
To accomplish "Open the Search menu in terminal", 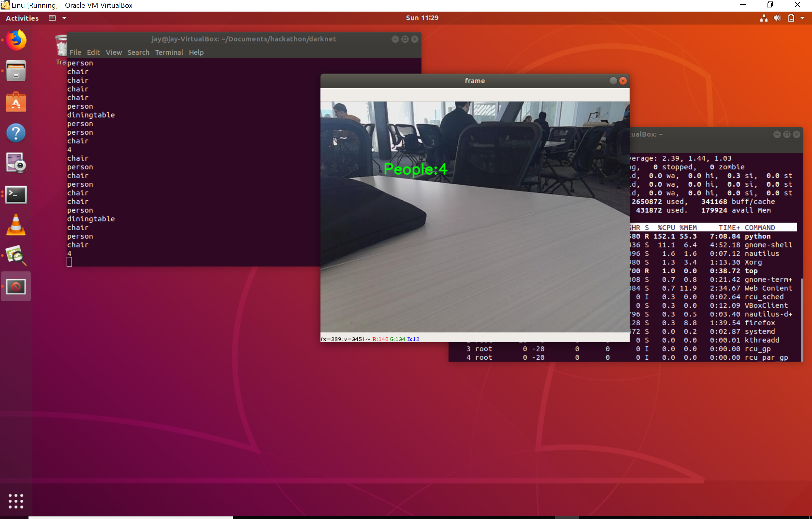I will click(x=138, y=52).
